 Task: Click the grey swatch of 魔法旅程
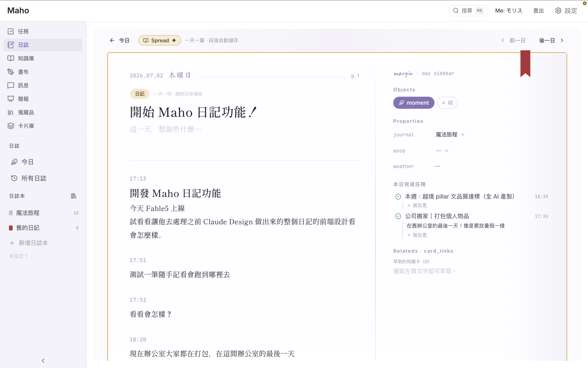(x=11, y=213)
